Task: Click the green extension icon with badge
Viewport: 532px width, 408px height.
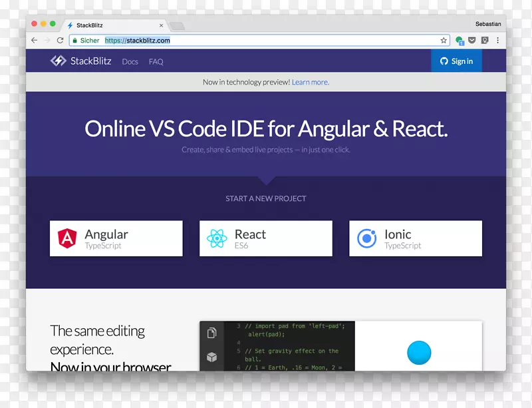Action: (x=460, y=41)
